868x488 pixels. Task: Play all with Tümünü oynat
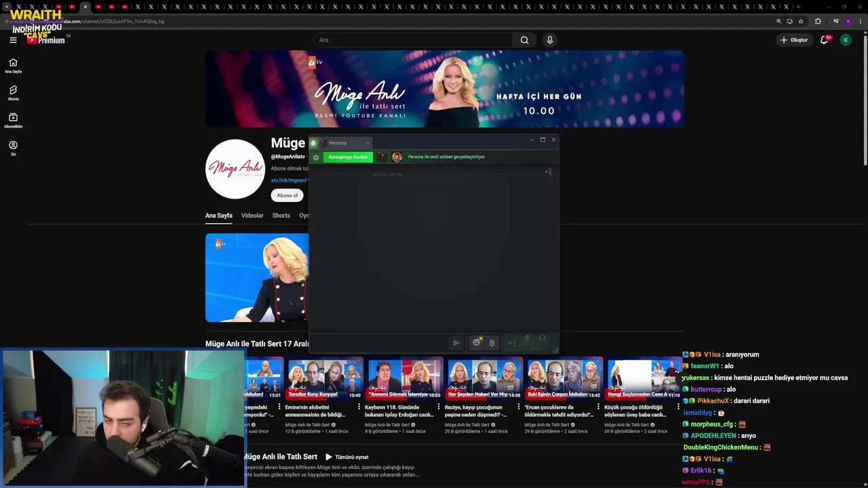[347, 457]
